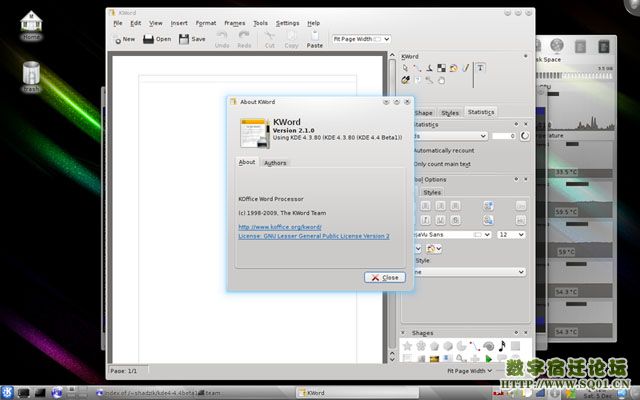Click the Cut toolbar button

(270, 40)
